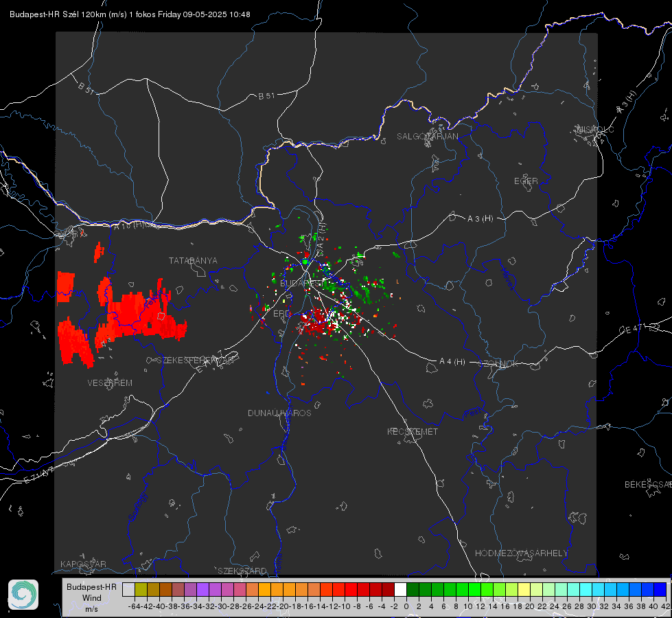The width and height of the screenshot is (672, 618).
Task: Pick the light grey swatch before -64
Action: click(128, 589)
